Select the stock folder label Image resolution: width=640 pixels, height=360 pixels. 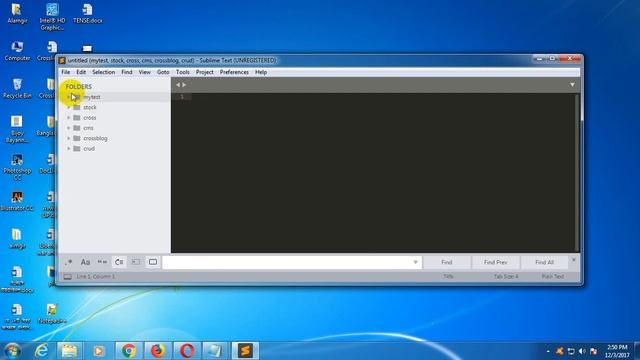point(90,107)
